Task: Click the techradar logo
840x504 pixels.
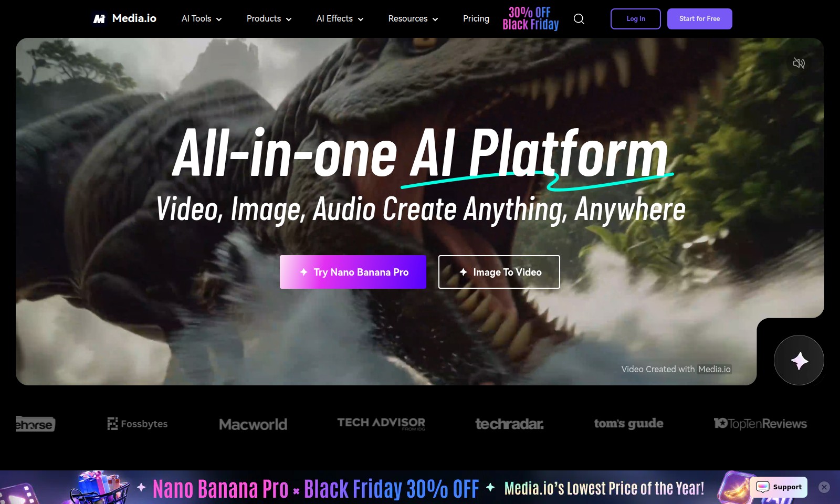Action: (509, 424)
